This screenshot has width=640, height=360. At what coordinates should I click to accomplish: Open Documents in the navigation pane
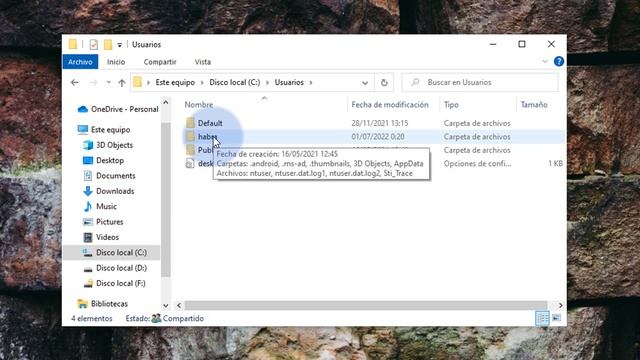pyautogui.click(x=116, y=176)
